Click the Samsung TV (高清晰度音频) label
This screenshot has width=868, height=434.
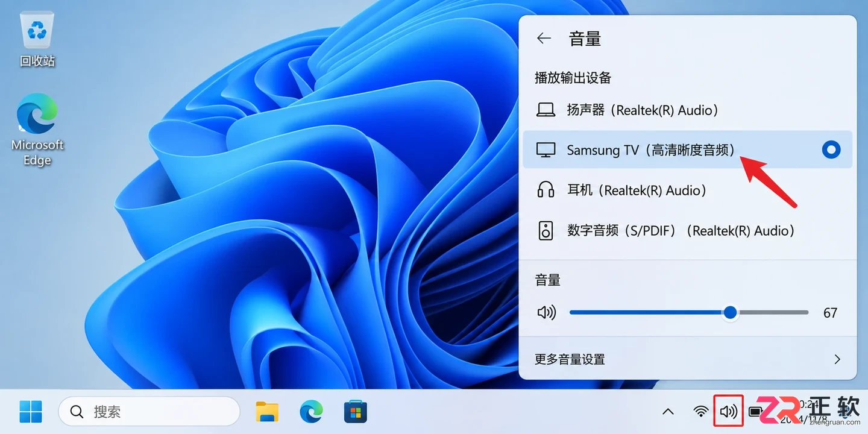pyautogui.click(x=652, y=150)
